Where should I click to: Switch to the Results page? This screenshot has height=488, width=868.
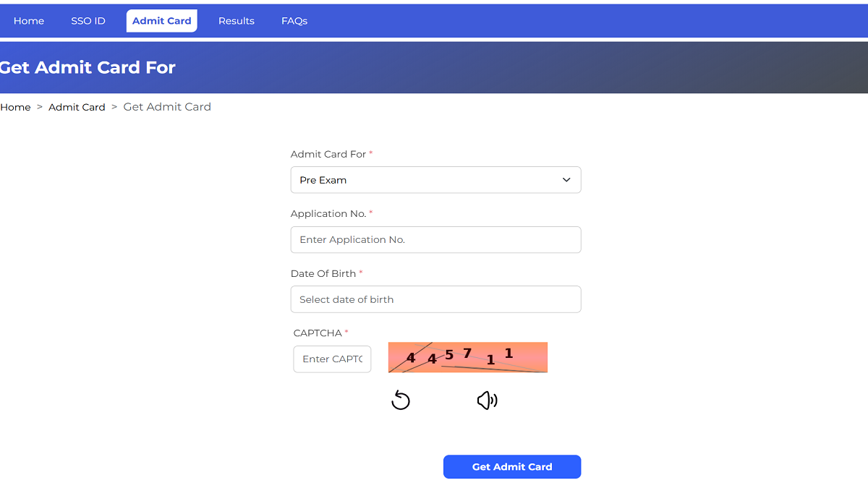[x=237, y=21]
